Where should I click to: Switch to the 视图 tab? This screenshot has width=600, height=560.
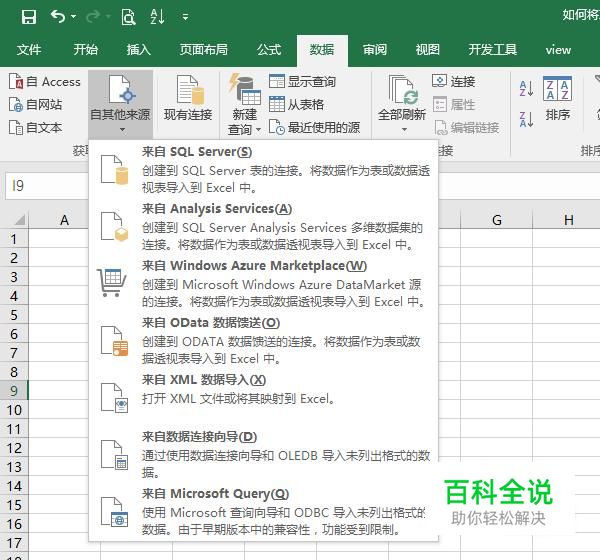427,50
